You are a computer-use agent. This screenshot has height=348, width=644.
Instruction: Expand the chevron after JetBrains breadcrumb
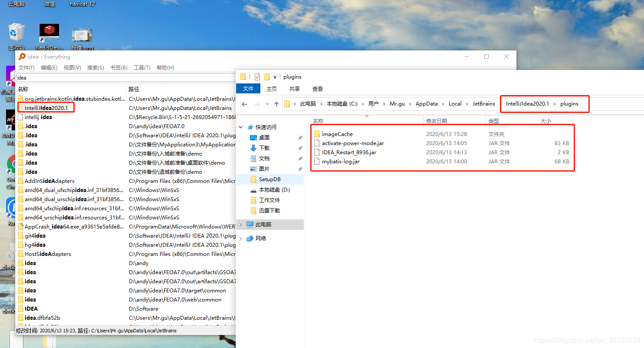pos(500,104)
